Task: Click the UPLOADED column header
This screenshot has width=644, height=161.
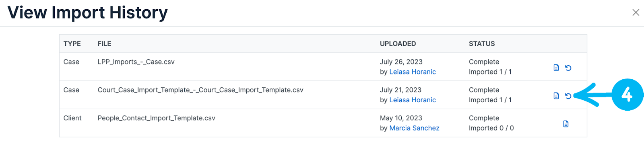Action: coord(398,44)
